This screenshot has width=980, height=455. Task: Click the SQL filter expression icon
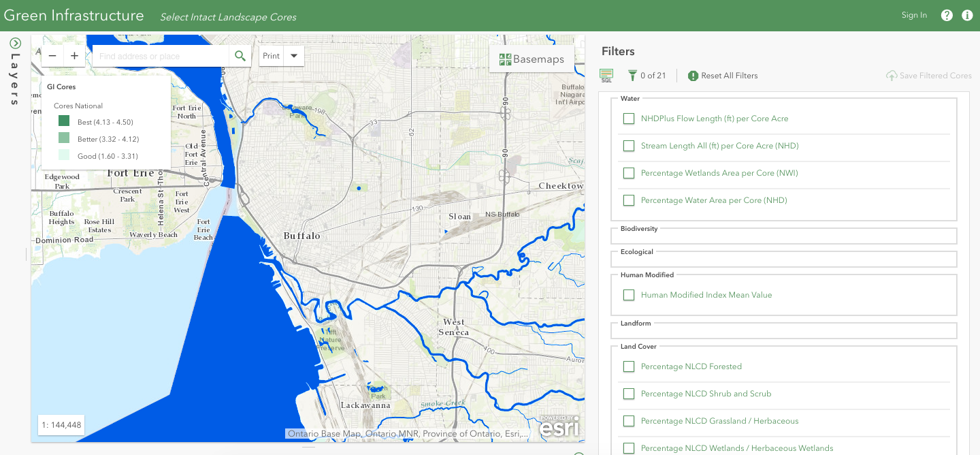point(606,76)
